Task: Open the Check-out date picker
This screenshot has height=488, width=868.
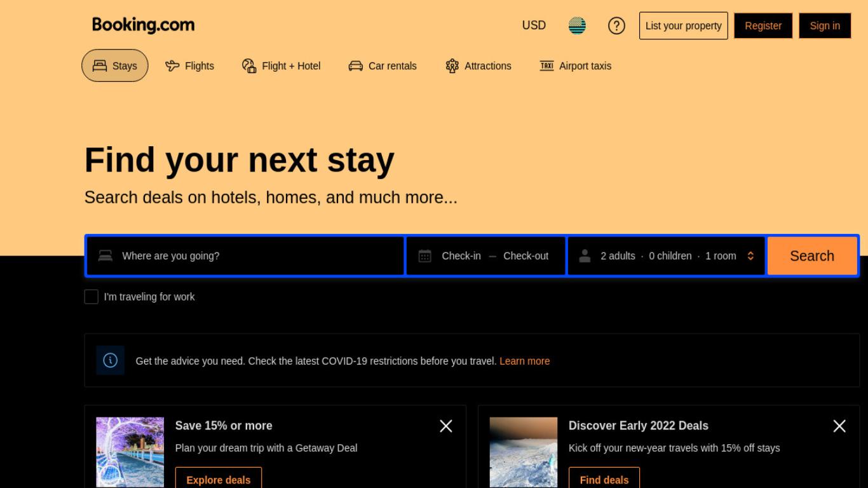Action: (526, 255)
